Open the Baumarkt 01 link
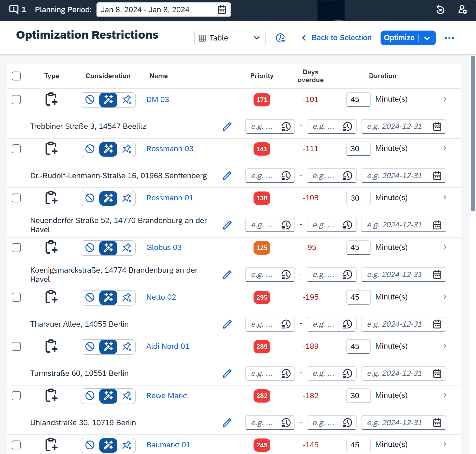The image size is (476, 454). point(168,445)
